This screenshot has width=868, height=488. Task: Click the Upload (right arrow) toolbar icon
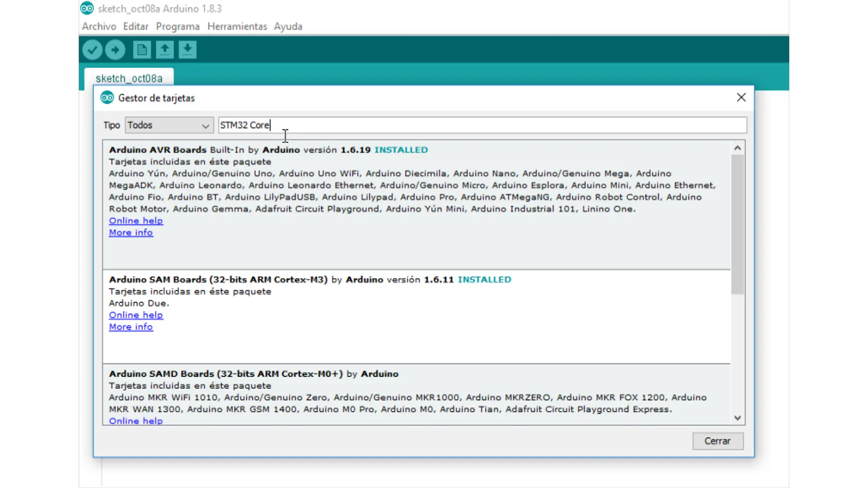tap(115, 50)
